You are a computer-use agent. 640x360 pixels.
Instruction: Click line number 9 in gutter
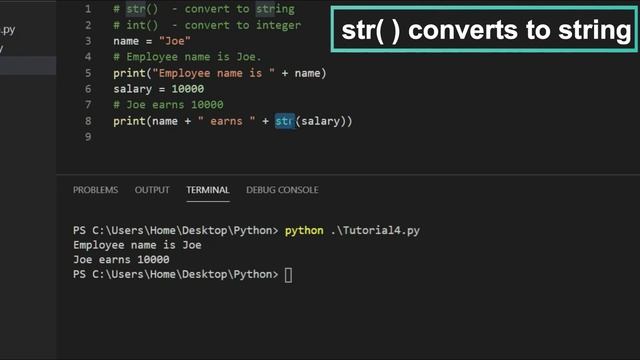(88, 137)
